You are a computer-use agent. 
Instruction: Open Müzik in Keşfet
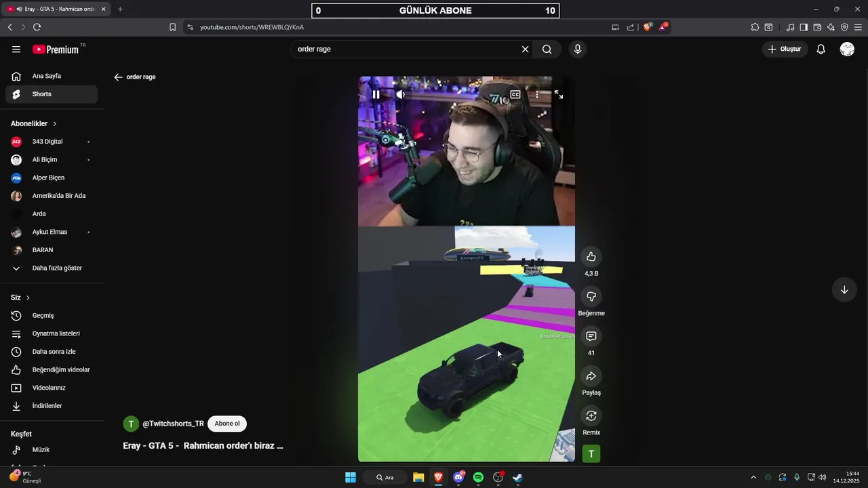(x=52, y=450)
